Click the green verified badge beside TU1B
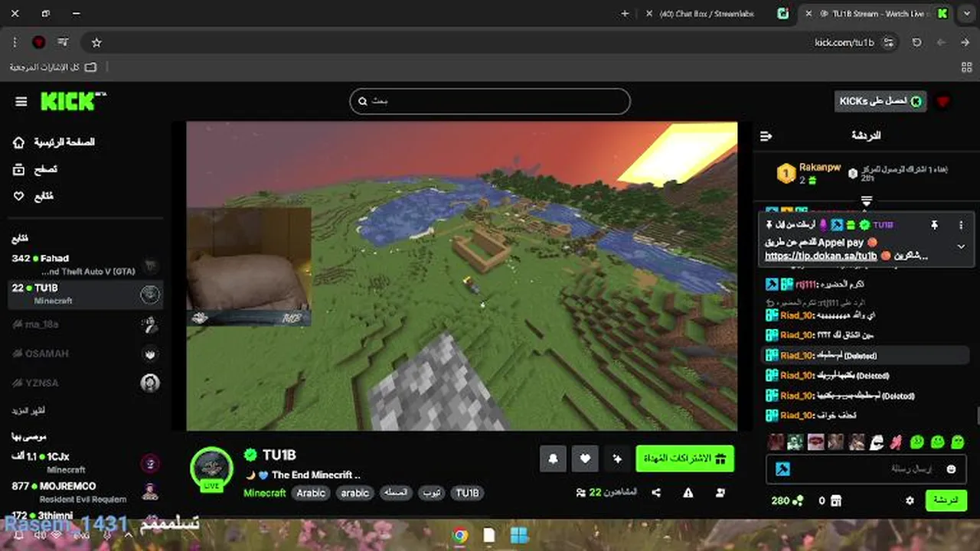980x551 pixels. point(250,455)
